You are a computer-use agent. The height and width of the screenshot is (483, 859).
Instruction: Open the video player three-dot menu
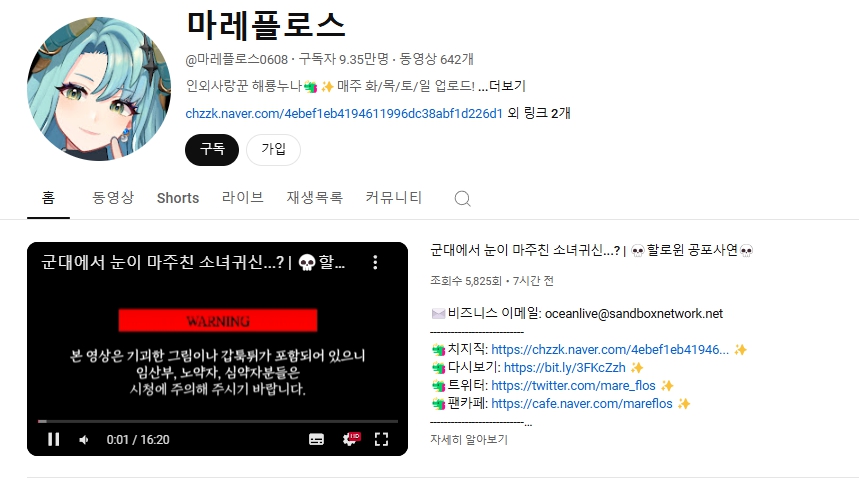point(375,262)
